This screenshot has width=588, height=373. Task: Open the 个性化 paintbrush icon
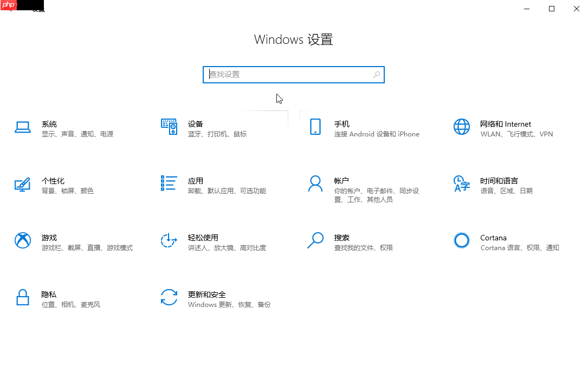click(x=23, y=185)
